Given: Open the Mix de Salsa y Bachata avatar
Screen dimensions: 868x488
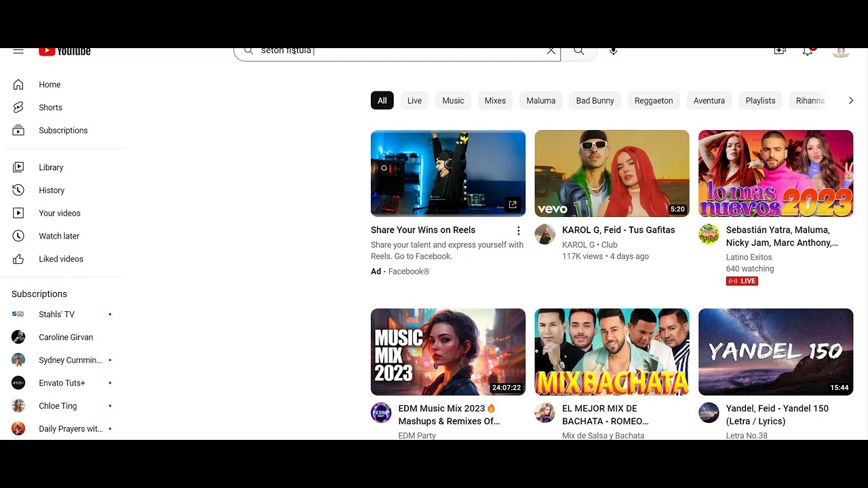Looking at the screenshot, I should 545,413.
